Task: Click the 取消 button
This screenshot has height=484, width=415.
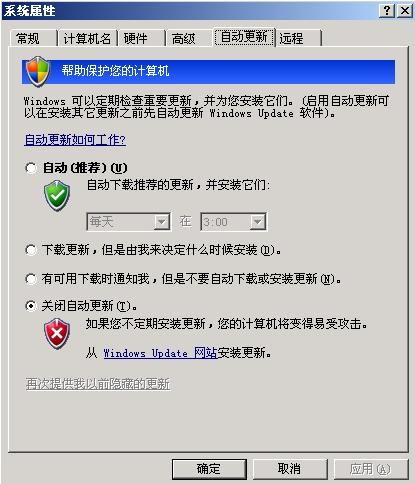Action: [x=289, y=469]
